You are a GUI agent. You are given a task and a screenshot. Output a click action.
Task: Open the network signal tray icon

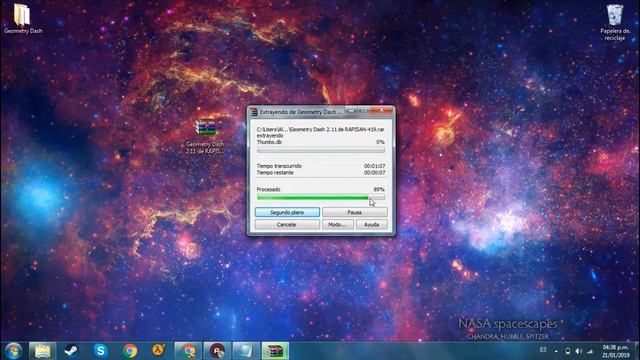coord(590,351)
